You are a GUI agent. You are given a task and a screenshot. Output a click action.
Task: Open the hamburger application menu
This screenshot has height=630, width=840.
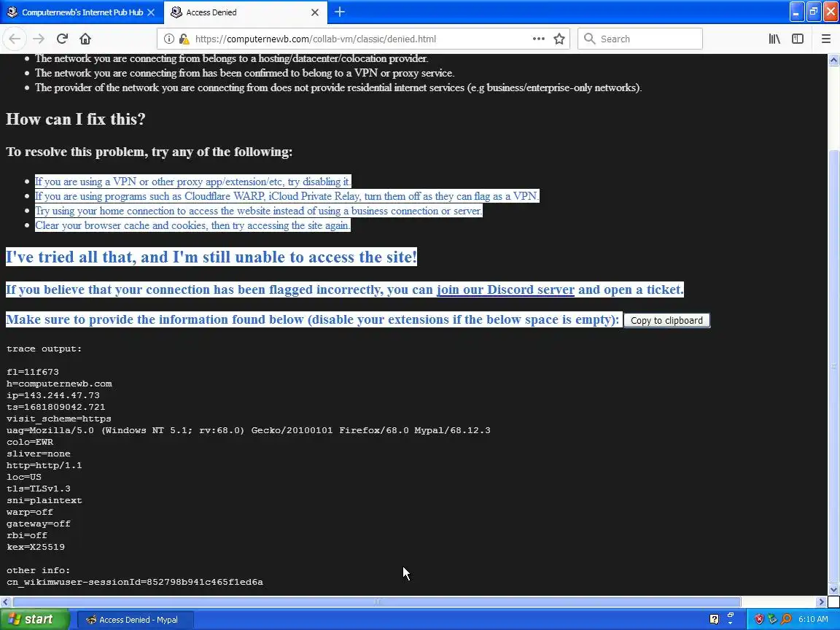825,39
